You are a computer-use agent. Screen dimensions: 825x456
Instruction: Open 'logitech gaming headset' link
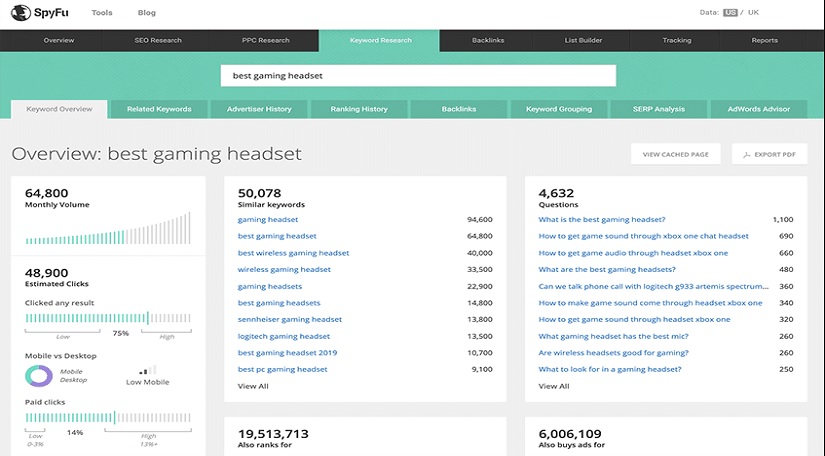[284, 336]
